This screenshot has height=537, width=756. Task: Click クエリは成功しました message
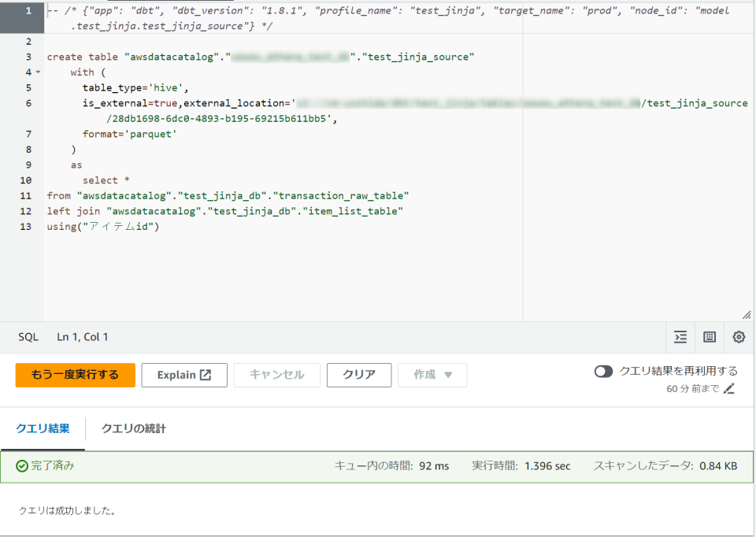(x=68, y=510)
